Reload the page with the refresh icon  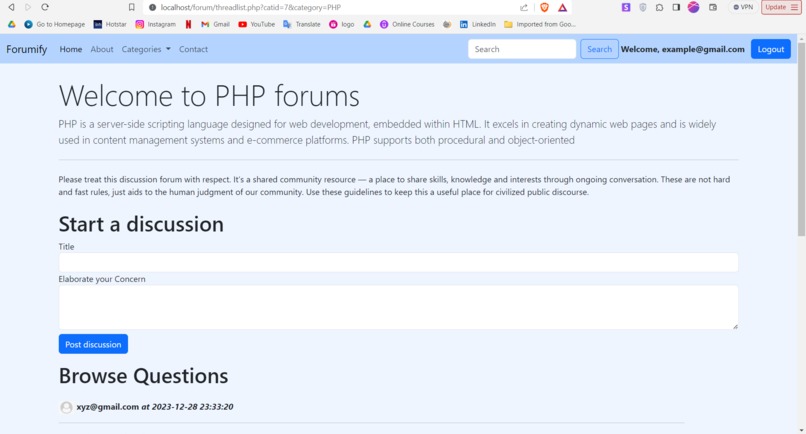(45, 7)
